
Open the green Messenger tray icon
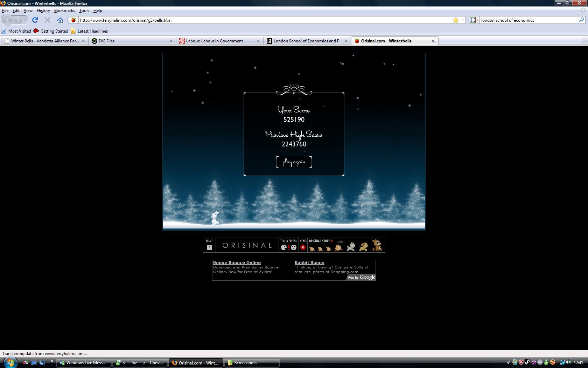[x=546, y=363]
